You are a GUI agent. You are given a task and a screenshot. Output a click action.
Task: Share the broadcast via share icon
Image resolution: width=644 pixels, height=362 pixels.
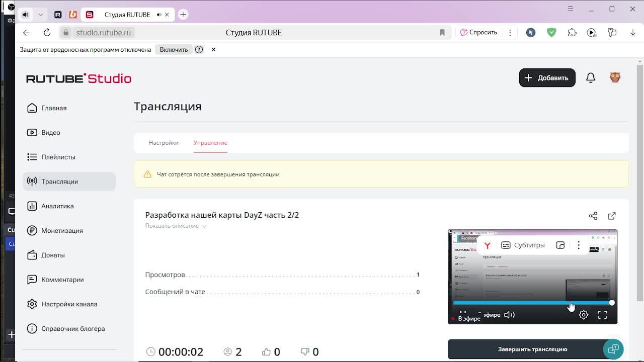(593, 216)
